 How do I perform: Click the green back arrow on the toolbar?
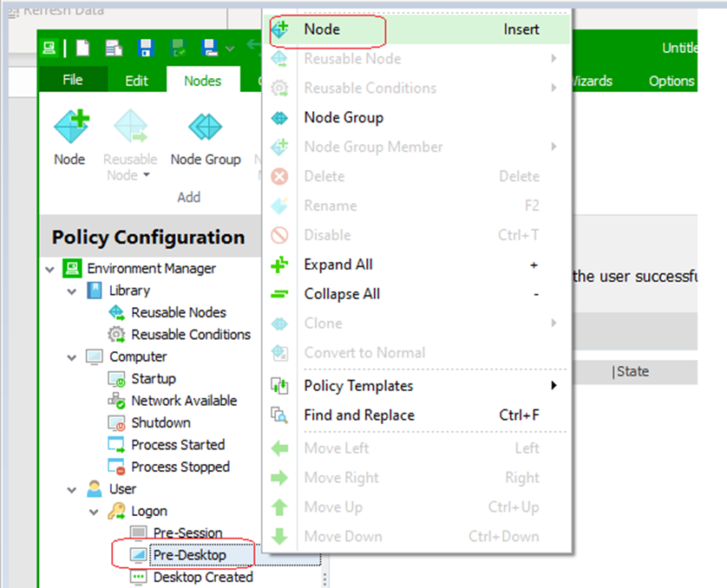click(x=252, y=46)
